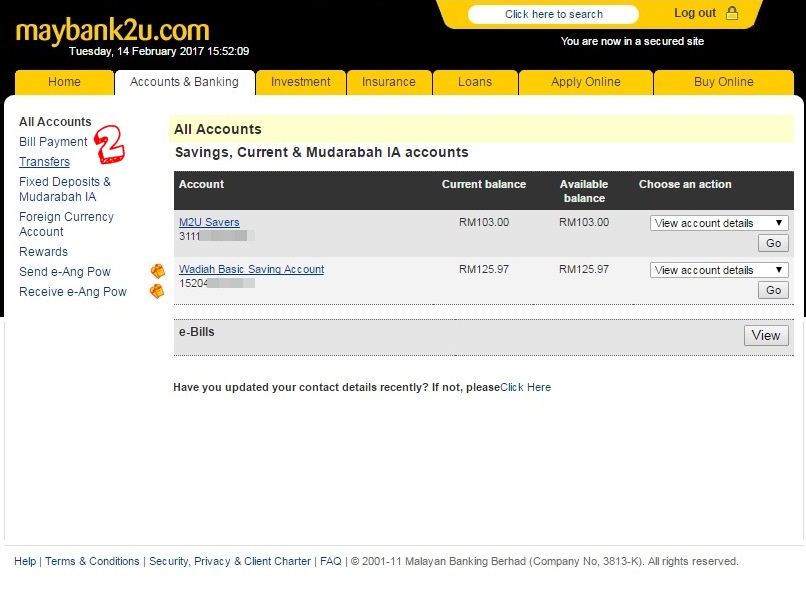The height and width of the screenshot is (613, 806).
Task: Open Terms & Conditions footer link
Action: (x=92, y=561)
